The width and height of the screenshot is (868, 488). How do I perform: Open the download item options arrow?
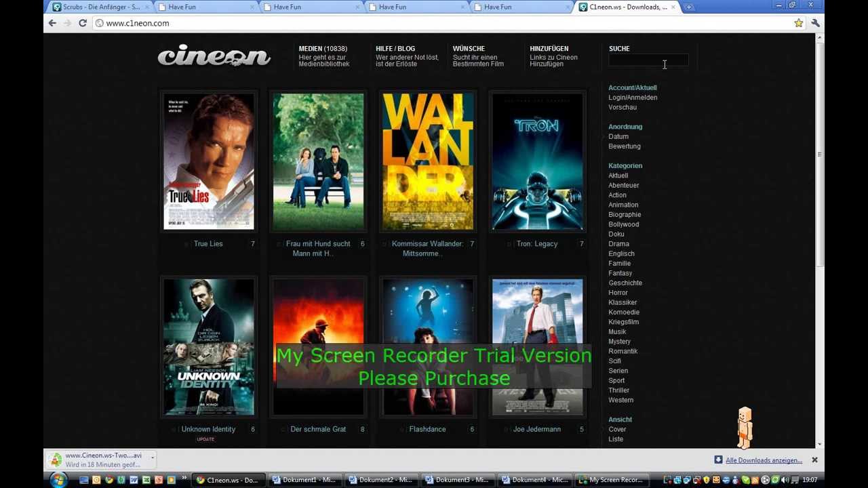[x=153, y=458]
